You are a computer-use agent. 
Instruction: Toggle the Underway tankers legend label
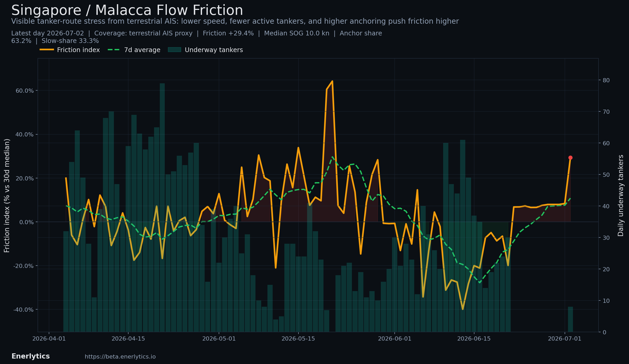214,50
